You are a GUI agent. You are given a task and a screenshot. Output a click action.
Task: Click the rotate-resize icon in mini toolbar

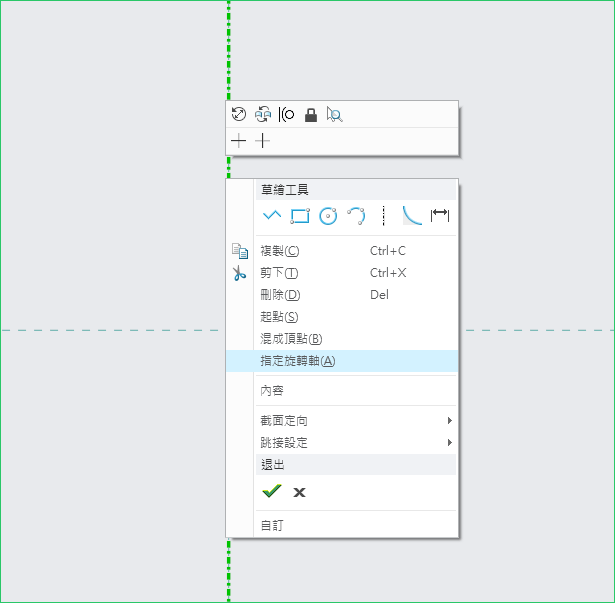tap(239, 114)
